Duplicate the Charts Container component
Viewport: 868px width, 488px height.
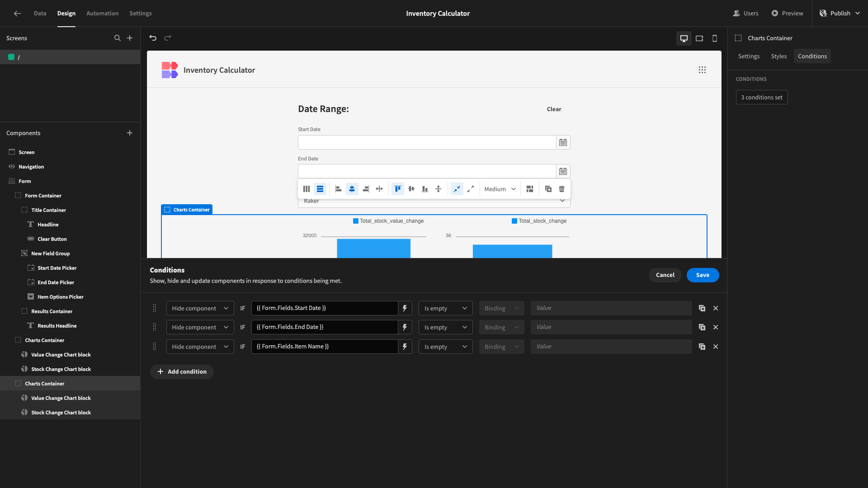(548, 189)
